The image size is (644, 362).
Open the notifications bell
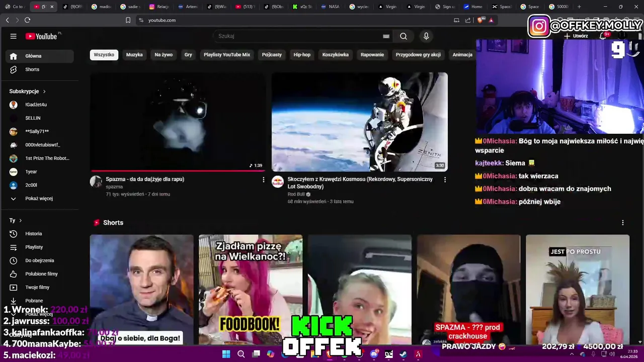click(603, 36)
